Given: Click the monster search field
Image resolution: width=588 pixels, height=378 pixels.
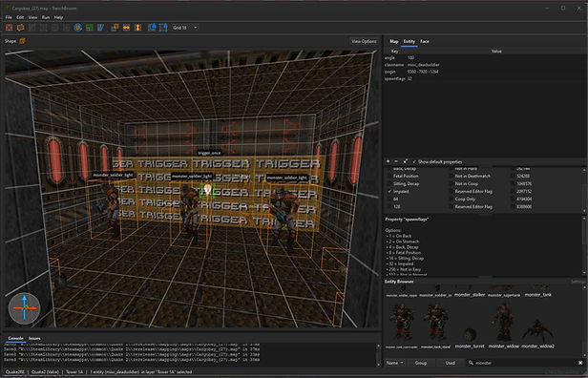Looking at the screenshot, I should 525,363.
